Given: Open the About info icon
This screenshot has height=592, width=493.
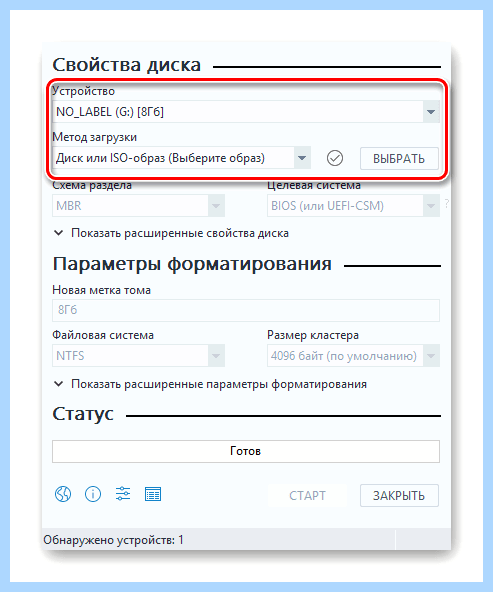Looking at the screenshot, I should tap(93, 494).
